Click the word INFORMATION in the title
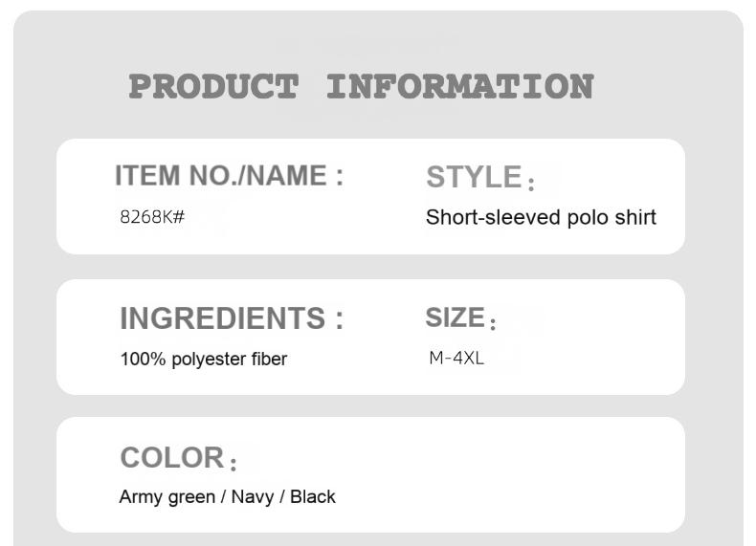756x546 pixels. (x=459, y=87)
